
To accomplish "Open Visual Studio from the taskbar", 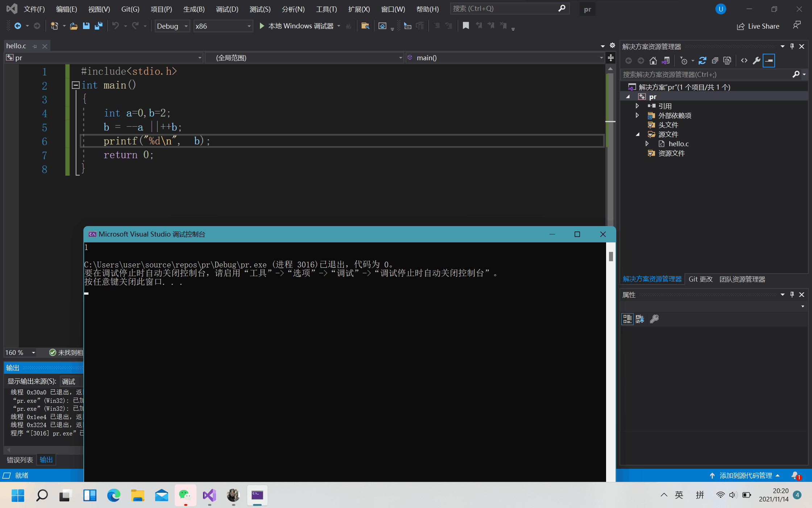I will click(x=209, y=495).
